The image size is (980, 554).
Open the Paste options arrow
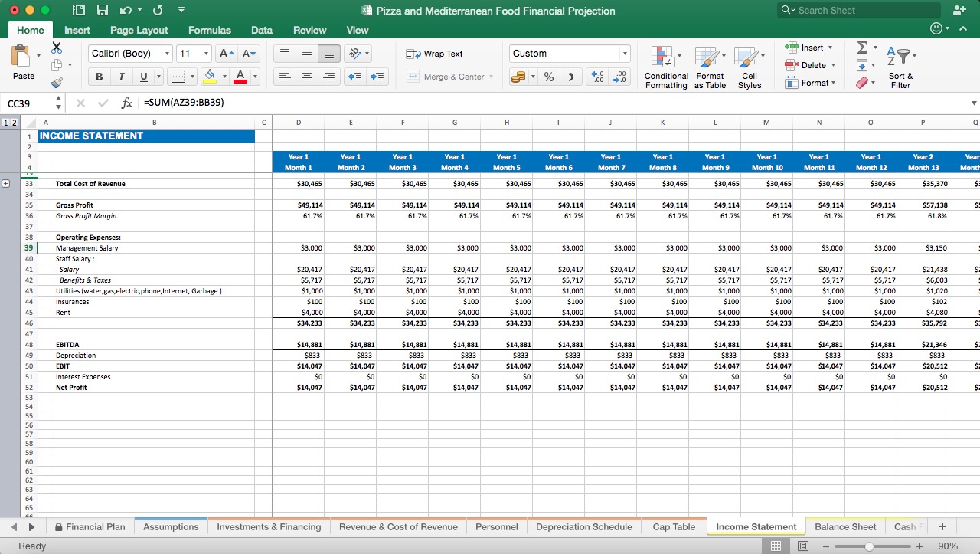pos(38,55)
